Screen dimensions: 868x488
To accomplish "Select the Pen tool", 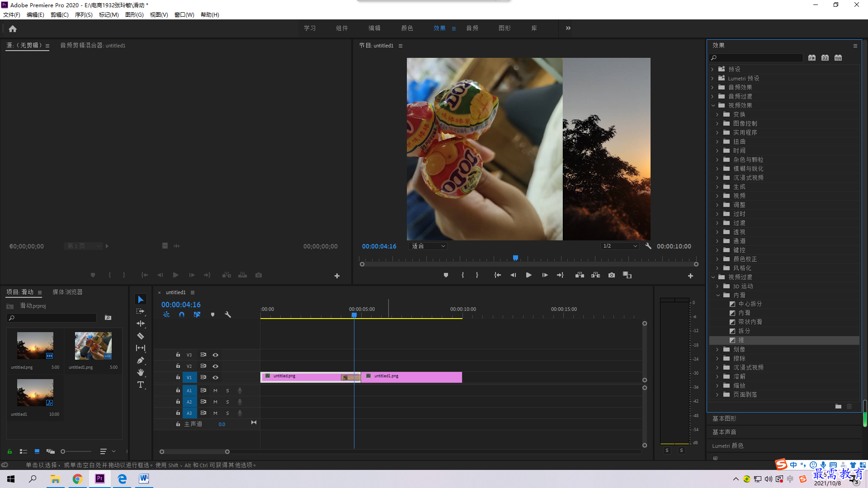I will (141, 360).
